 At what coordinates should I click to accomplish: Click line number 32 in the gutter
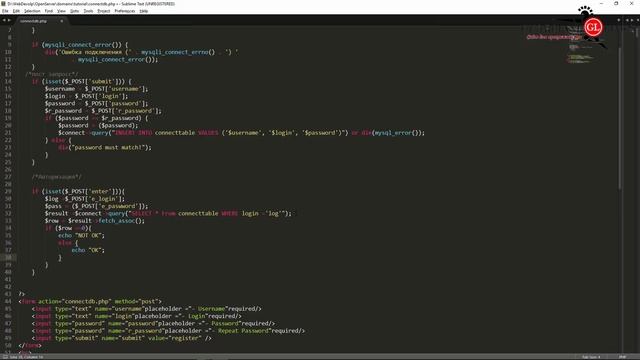(x=9, y=213)
